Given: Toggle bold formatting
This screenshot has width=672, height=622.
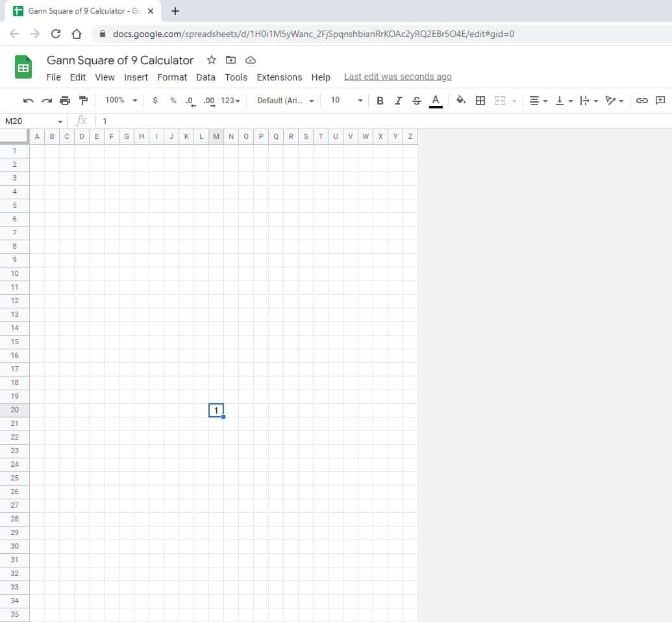Looking at the screenshot, I should pyautogui.click(x=380, y=101).
